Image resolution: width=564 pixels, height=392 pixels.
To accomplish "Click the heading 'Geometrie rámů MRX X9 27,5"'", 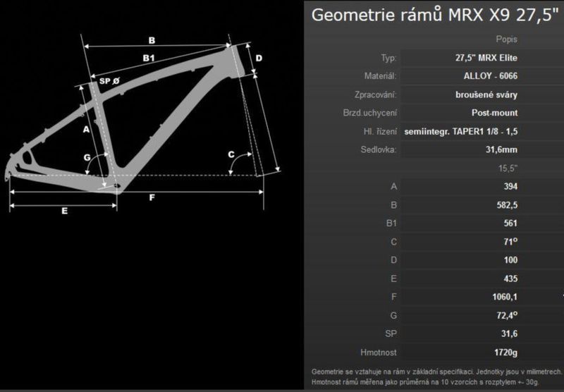I will pos(434,16).
